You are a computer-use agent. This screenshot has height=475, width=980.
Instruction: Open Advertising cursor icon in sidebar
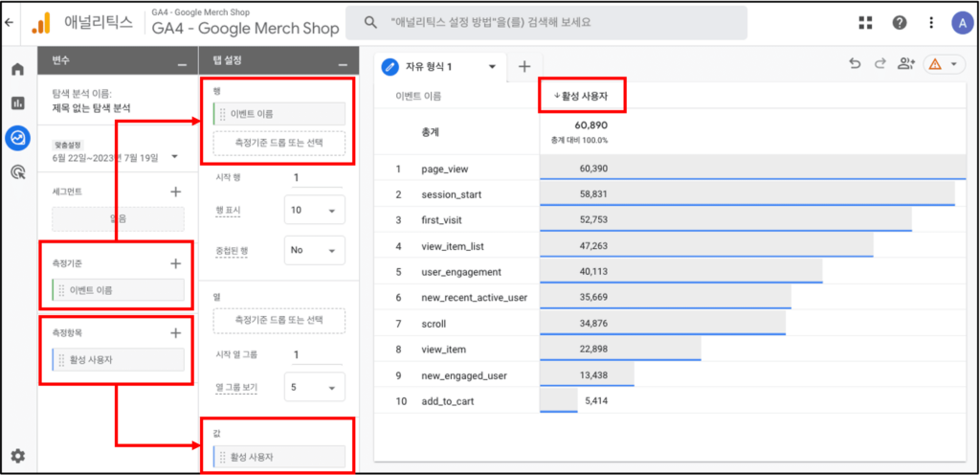(18, 171)
